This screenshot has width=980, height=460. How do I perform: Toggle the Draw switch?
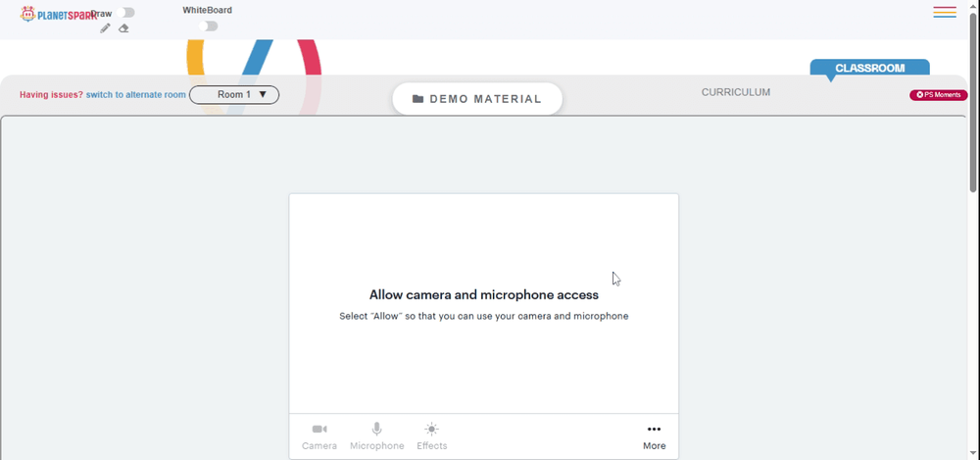tap(125, 13)
